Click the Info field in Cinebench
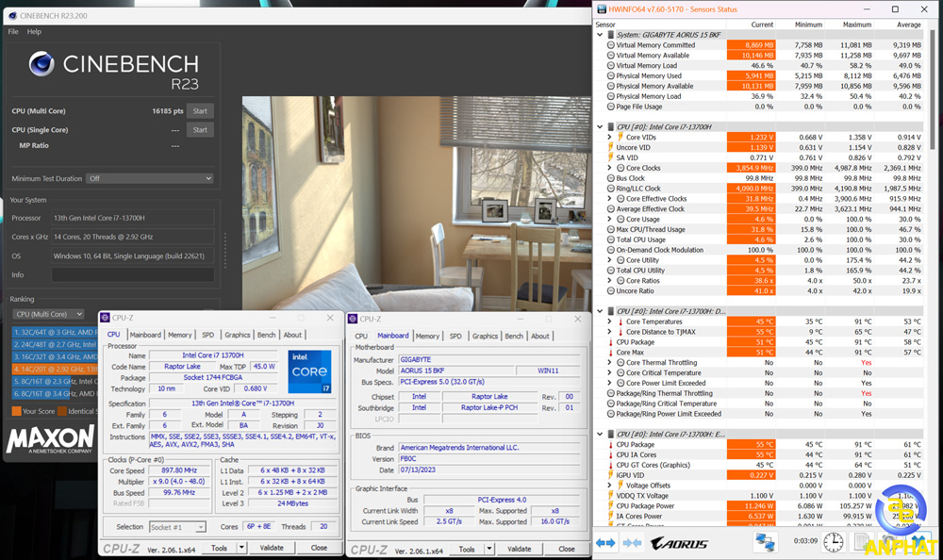Viewport: 943px width, 560px height. (133, 275)
